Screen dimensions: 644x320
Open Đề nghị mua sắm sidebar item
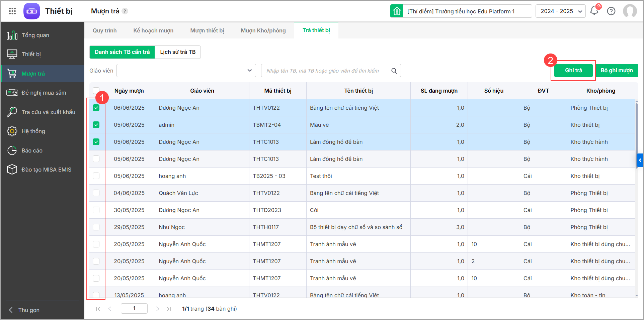[44, 93]
